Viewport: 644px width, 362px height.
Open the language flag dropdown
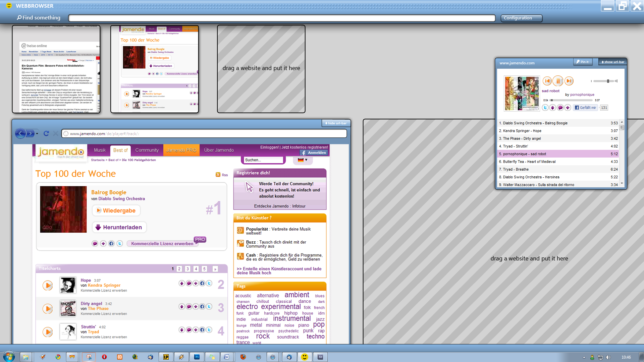(x=303, y=160)
